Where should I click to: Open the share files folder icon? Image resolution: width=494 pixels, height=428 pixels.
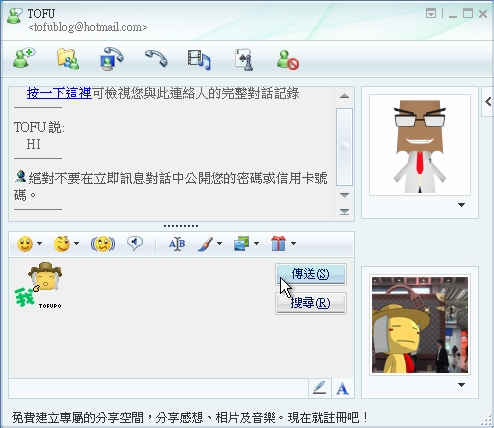[x=68, y=59]
